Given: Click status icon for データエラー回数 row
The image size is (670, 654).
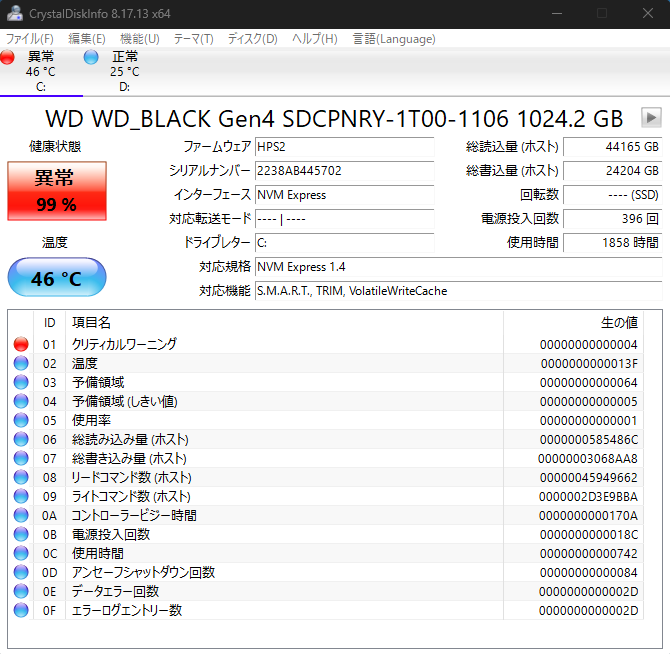Looking at the screenshot, I should [21, 591].
